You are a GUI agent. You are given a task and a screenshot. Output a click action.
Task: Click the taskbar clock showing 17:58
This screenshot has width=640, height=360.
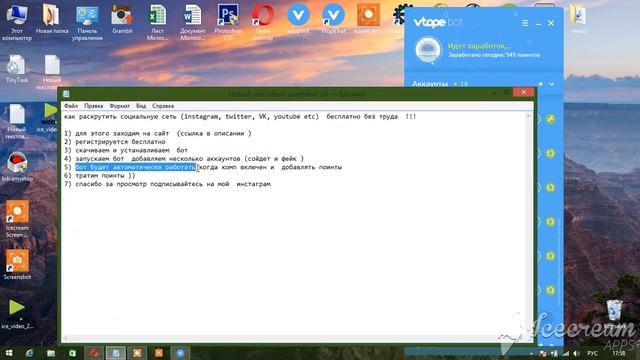(x=619, y=353)
